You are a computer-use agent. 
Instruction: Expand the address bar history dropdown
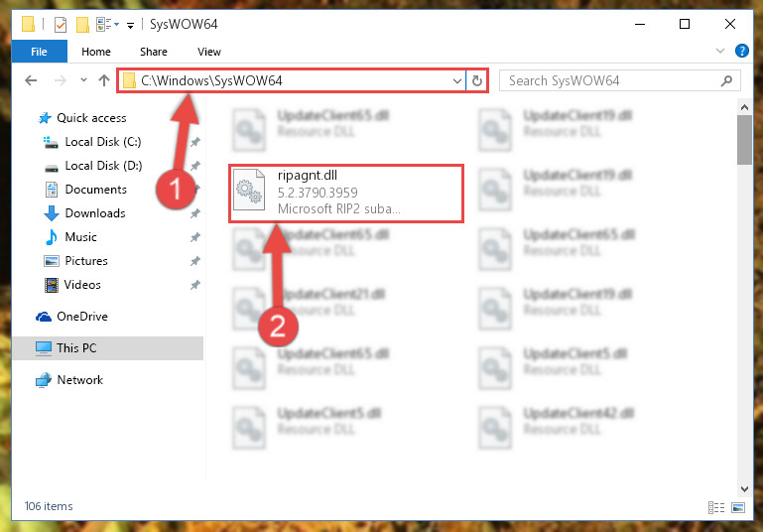point(457,80)
